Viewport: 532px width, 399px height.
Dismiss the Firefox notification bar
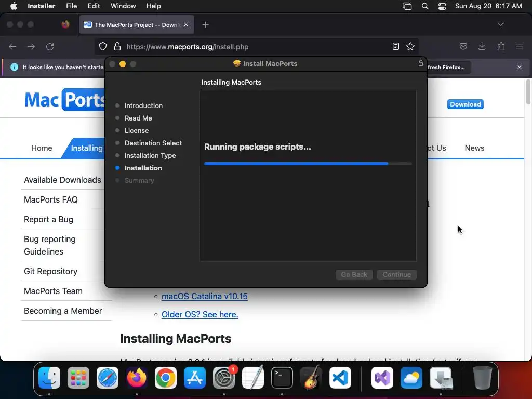520,67
